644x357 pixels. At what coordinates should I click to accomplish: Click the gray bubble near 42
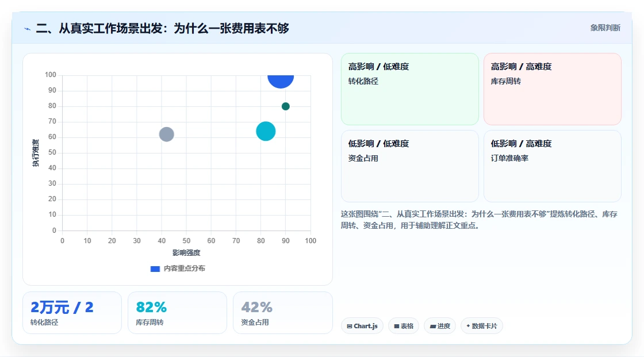coord(166,135)
